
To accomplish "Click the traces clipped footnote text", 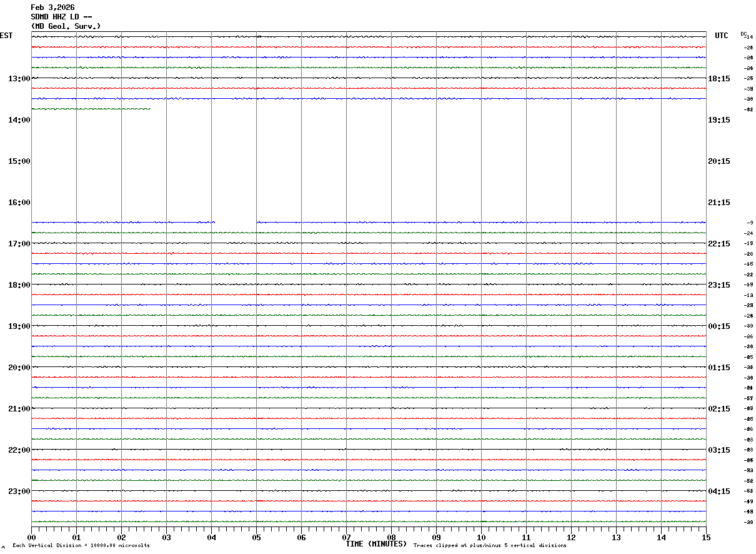I will (x=490, y=546).
